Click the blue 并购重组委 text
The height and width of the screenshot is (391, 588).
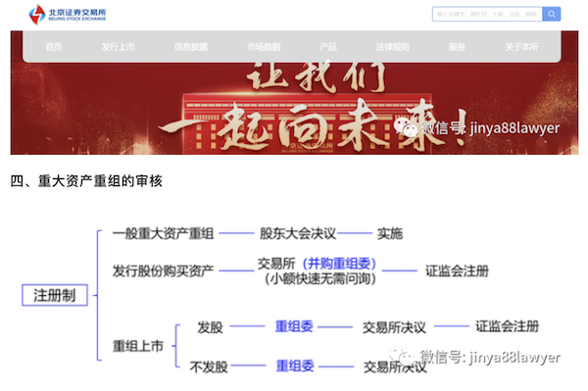(x=339, y=264)
